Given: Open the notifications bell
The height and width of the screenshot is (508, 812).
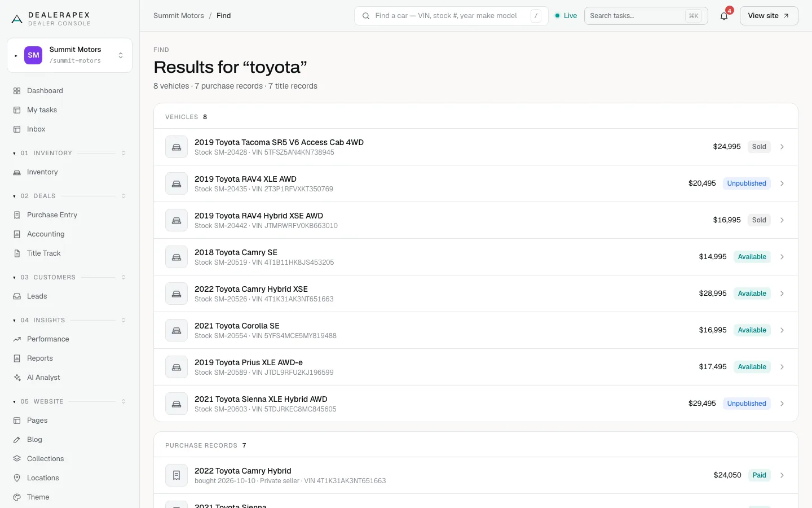Looking at the screenshot, I should pos(724,16).
